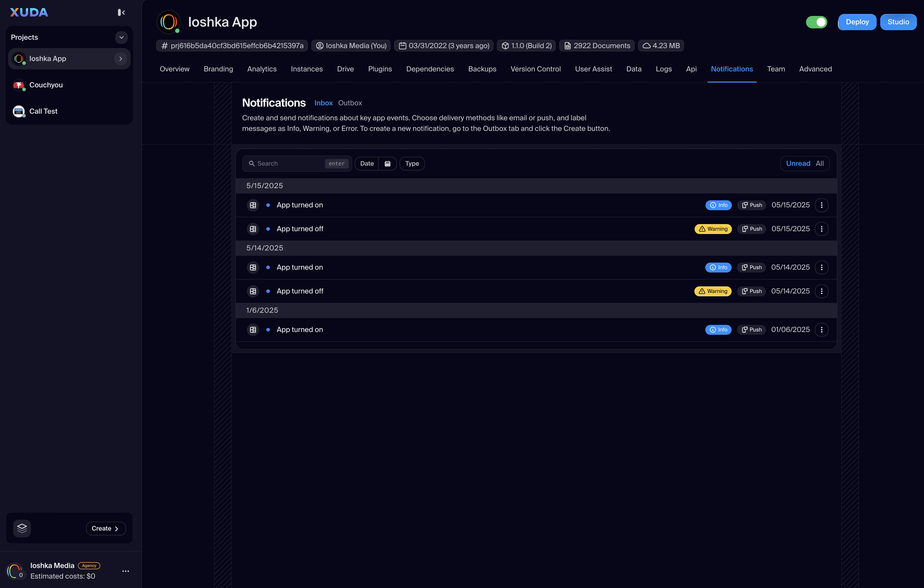Click the Create button in sidebar
924x588 pixels.
(x=106, y=528)
